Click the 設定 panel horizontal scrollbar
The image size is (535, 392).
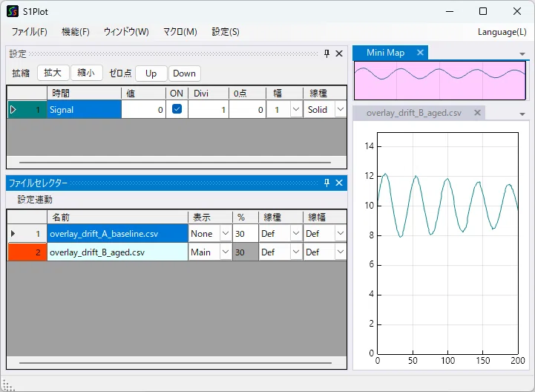click(175, 163)
